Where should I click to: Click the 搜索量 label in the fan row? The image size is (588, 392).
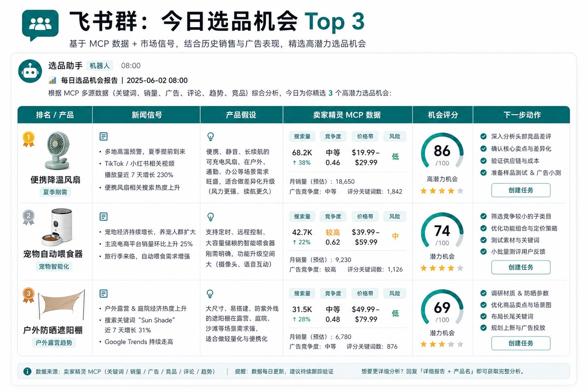(x=302, y=136)
